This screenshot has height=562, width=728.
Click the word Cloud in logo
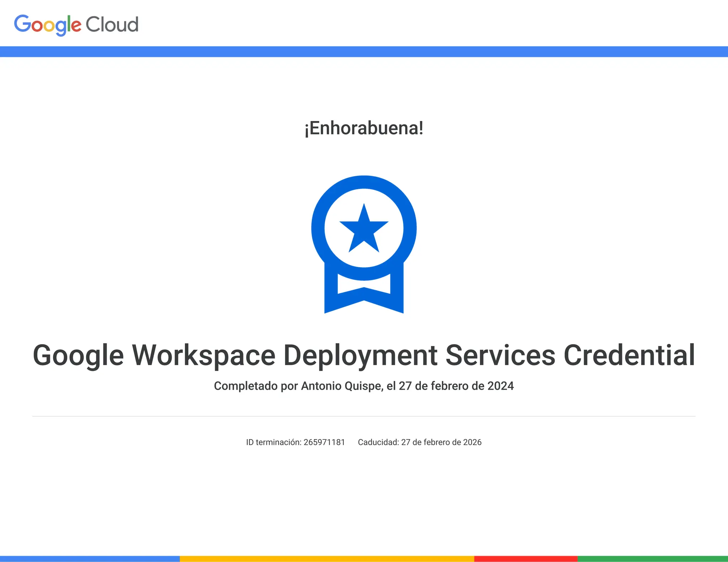pos(112,25)
